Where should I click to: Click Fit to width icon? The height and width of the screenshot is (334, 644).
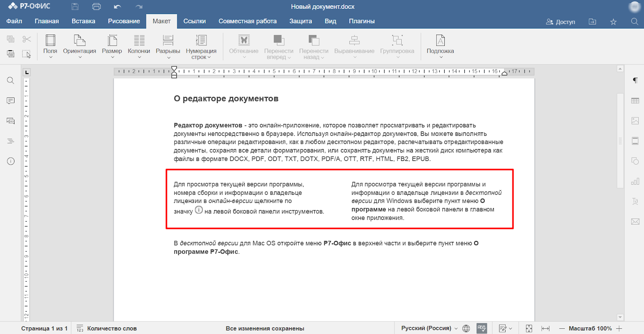[545, 328]
